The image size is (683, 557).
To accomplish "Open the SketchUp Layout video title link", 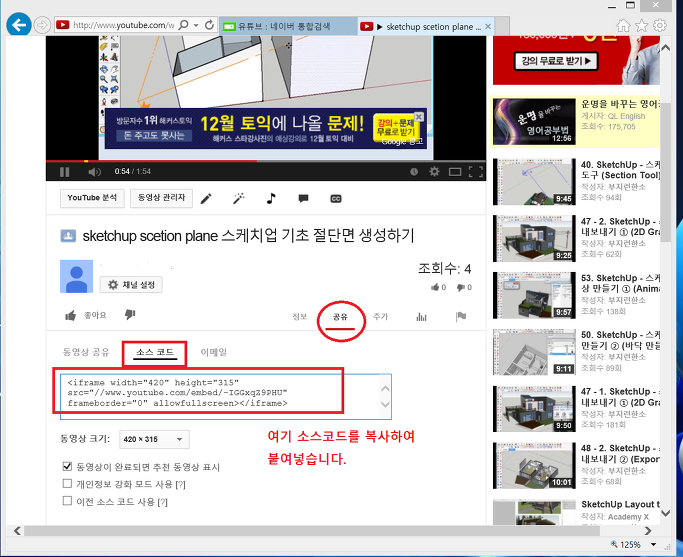I will pyautogui.click(x=620, y=504).
